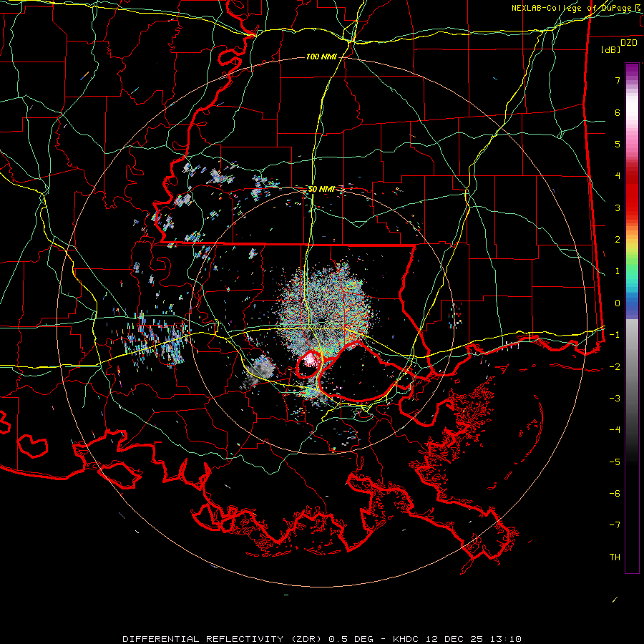644x644 pixels.
Task: Click the -5 tick on the color scale
Action: pyautogui.click(x=615, y=462)
